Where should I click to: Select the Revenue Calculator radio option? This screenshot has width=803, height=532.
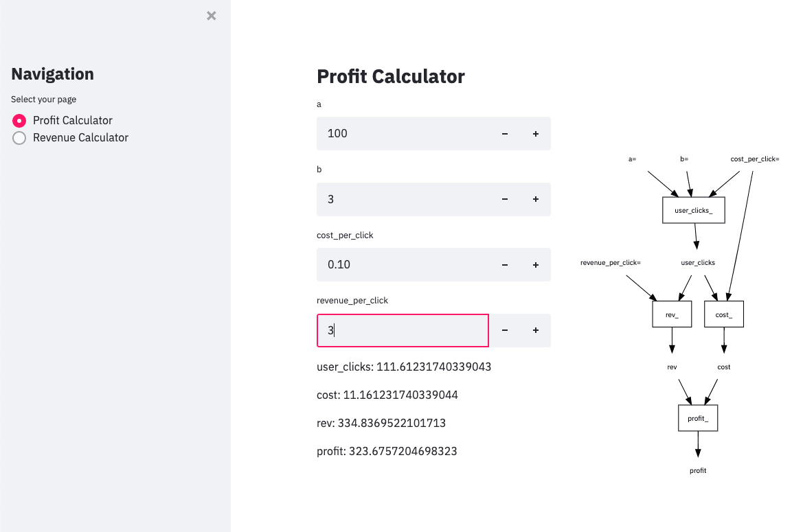[x=19, y=138]
